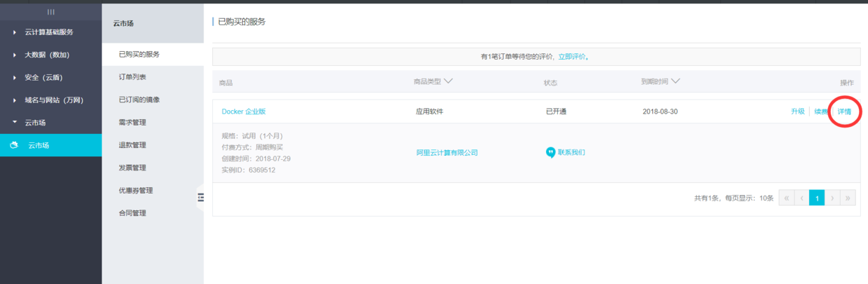Open 已购买的服务 menu item
The width and height of the screenshot is (868, 284).
(139, 55)
